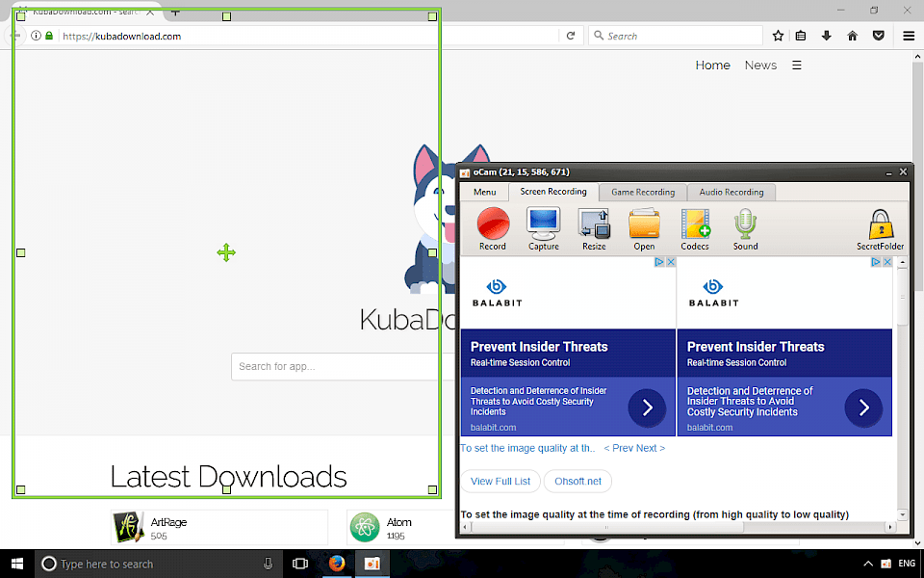Image resolution: width=924 pixels, height=578 pixels.
Task: Click the round arrow button on left Balabit ad
Action: [x=647, y=407]
